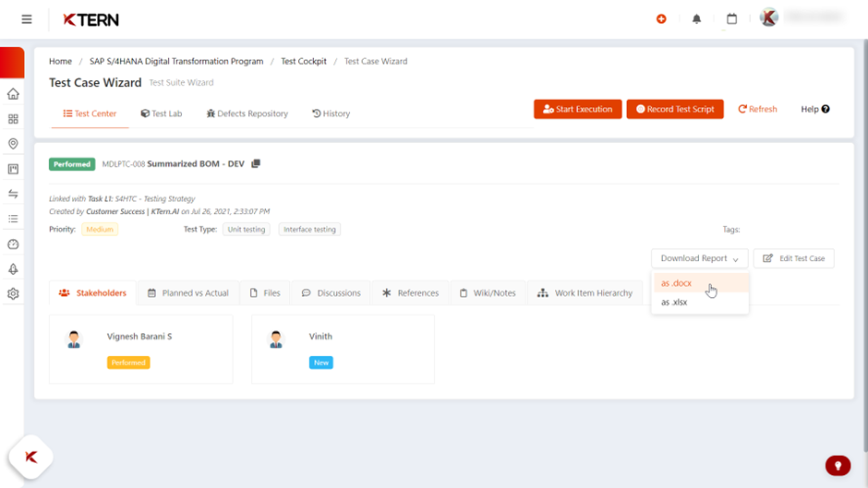
Task: Select the Wiki/Notes tab
Action: (488, 292)
